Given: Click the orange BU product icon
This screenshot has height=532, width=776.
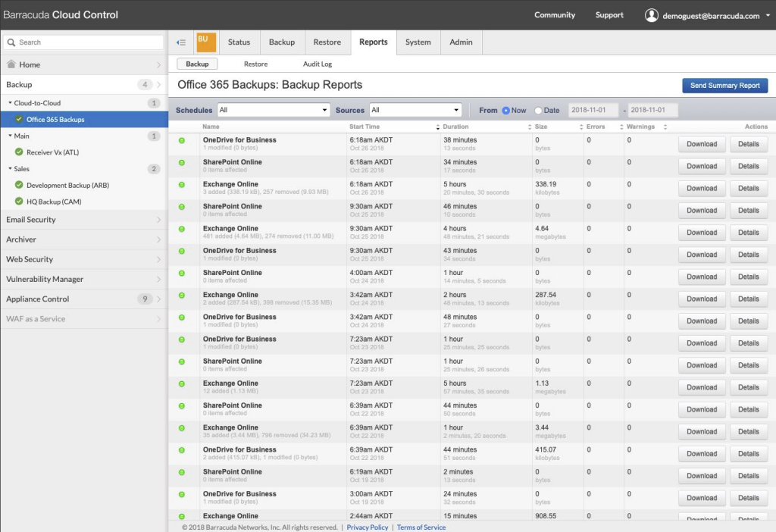Looking at the screenshot, I should click(x=206, y=42).
